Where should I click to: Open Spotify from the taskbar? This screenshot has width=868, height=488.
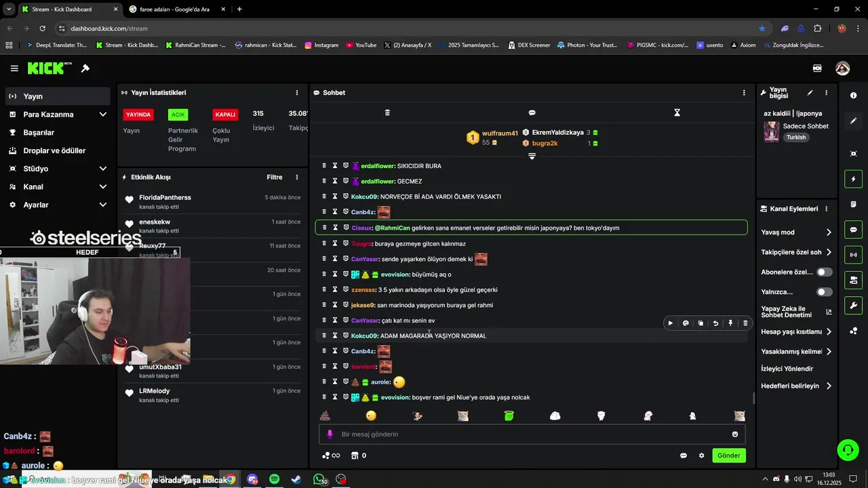(274, 479)
